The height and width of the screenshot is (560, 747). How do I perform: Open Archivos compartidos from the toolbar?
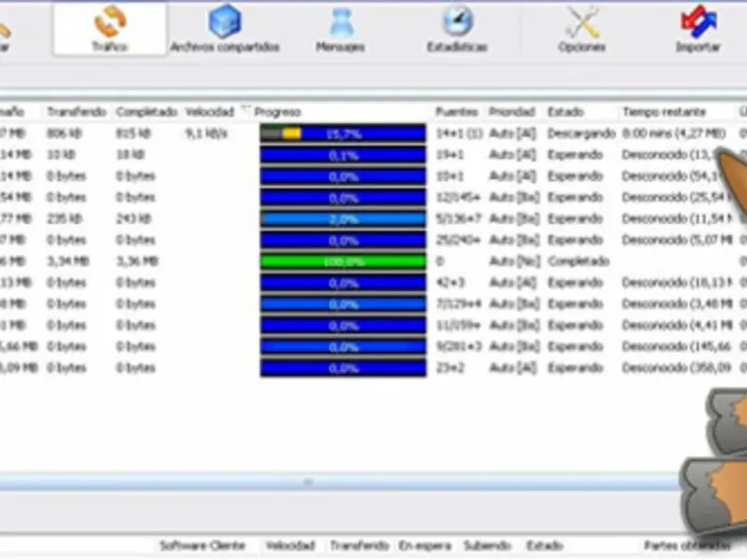225,29
